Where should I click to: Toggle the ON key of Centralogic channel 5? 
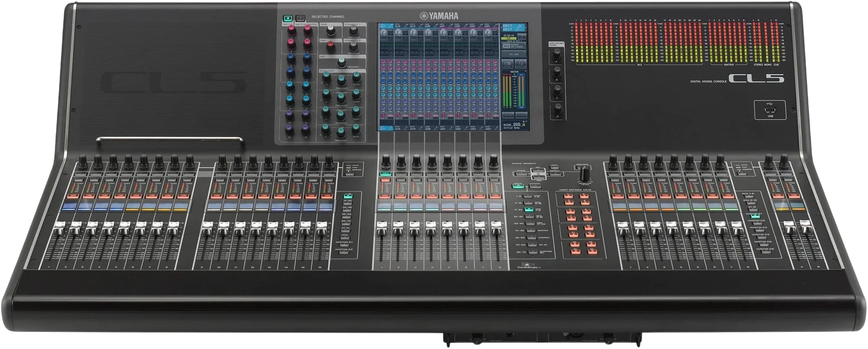447,196
